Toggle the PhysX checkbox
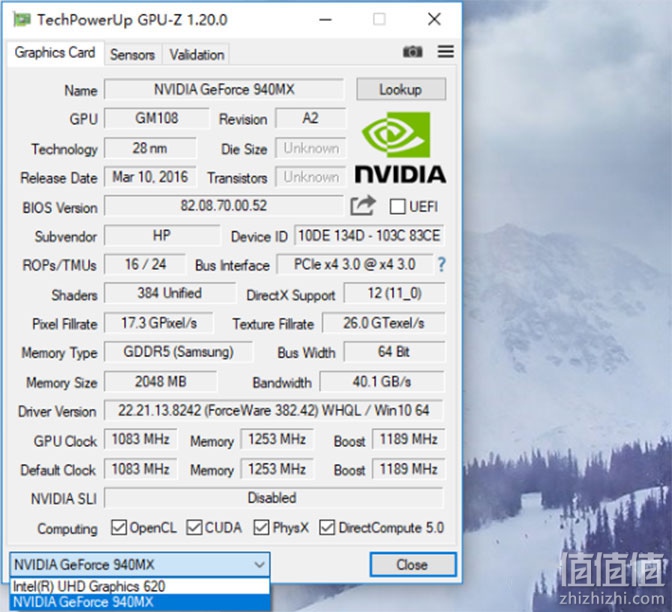The image size is (672, 612). click(261, 528)
